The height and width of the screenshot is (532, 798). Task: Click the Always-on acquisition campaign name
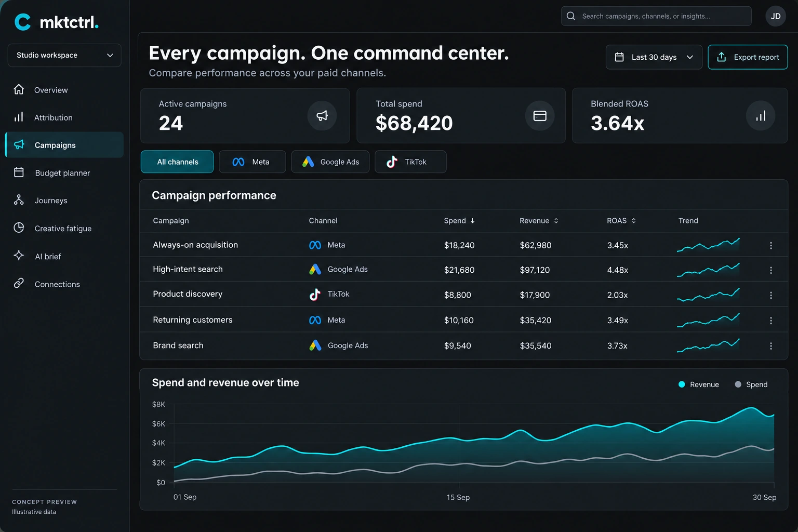pos(195,245)
